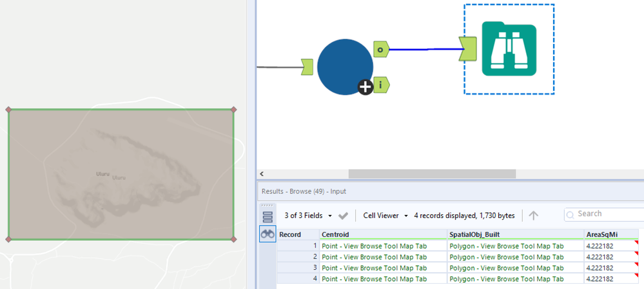Click the canvas horizontal scrollbar thumb
The height and width of the screenshot is (289, 644).
(432, 174)
